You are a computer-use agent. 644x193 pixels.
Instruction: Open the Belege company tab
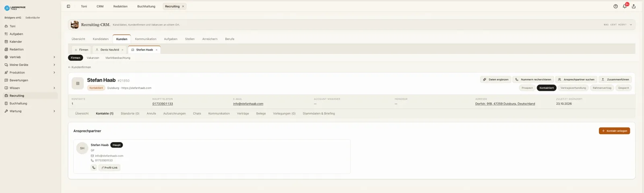tap(261, 114)
